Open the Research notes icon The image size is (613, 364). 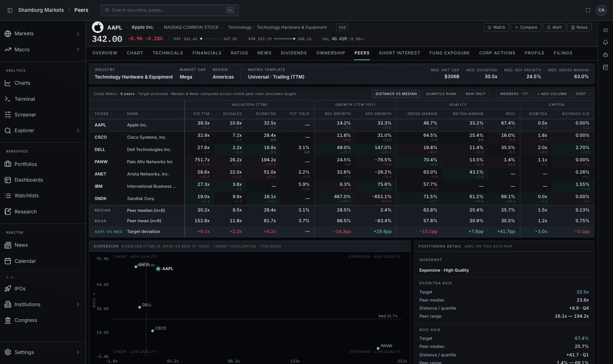[8, 212]
